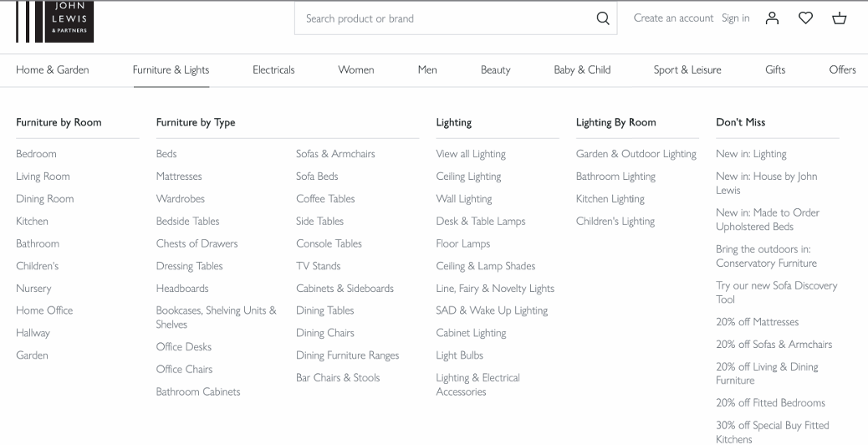Select Ceiling Lighting link
This screenshot has height=445, width=868.
(x=468, y=176)
